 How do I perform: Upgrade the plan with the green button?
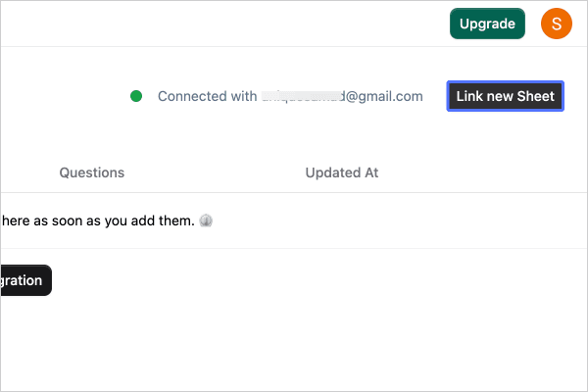pos(487,24)
